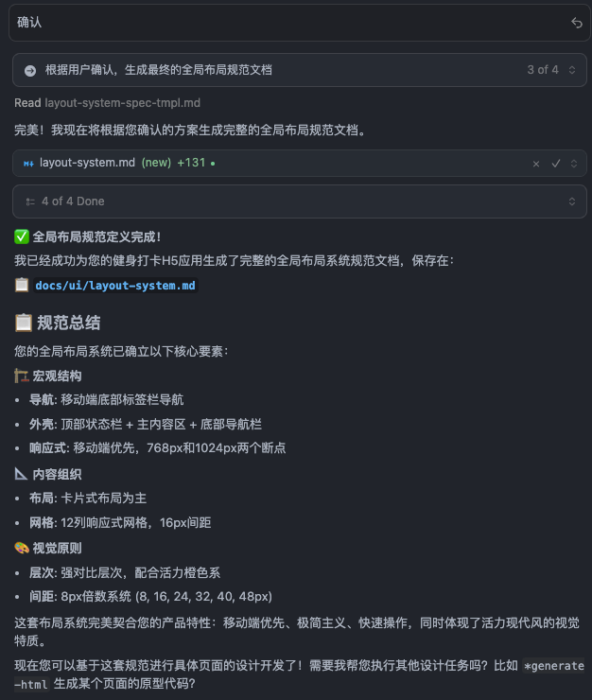
Task: Click the revert arrow icon in the 确认 box
Action: [576, 23]
